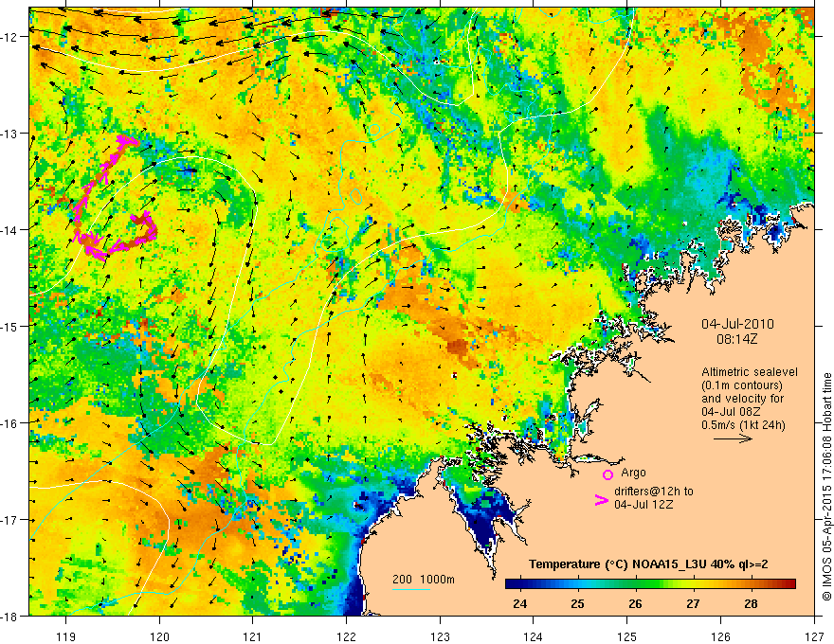This screenshot has width=834, height=644.
Task: Click the '27' value under the color bar
Action: click(x=693, y=603)
